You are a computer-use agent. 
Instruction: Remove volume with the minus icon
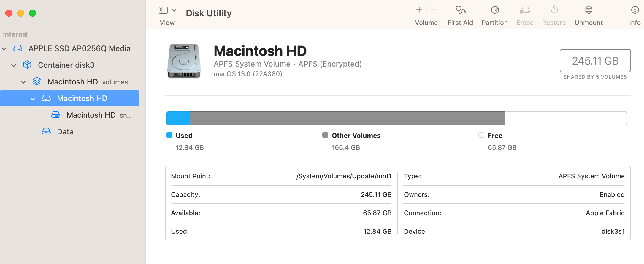[x=434, y=10]
